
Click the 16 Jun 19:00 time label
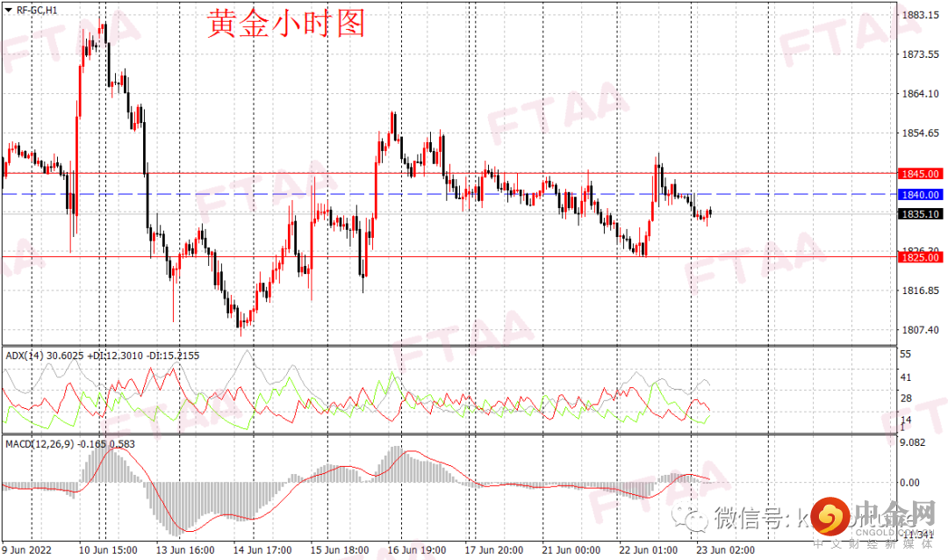pyautogui.click(x=417, y=550)
